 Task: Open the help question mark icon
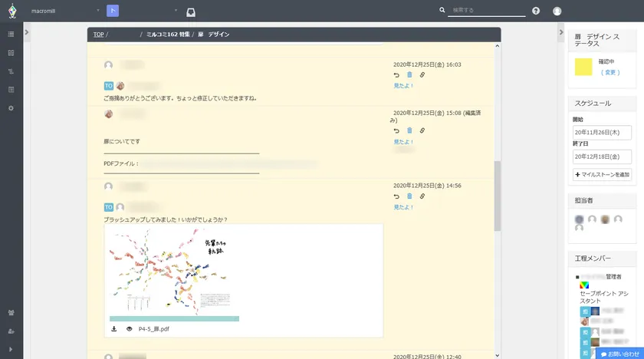(536, 12)
